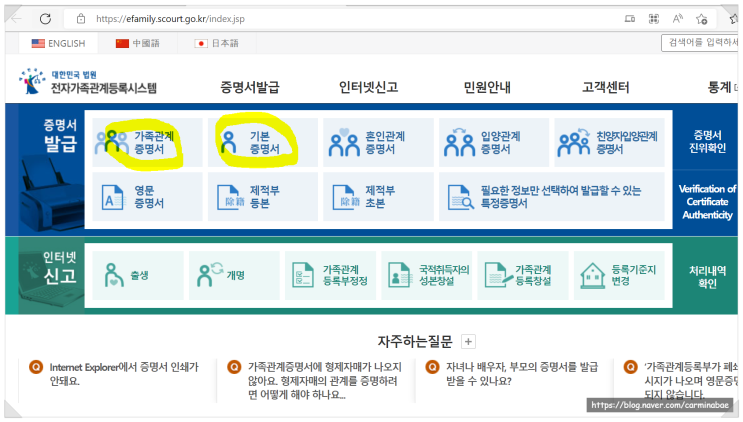Open the 등록기준지 변경 link
The height and width of the screenshot is (422, 743).
tap(634, 275)
